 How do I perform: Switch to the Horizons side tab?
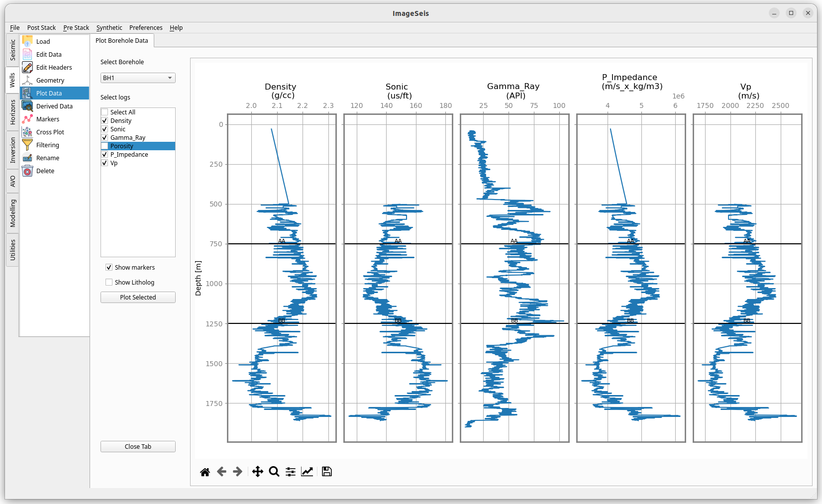[13, 112]
